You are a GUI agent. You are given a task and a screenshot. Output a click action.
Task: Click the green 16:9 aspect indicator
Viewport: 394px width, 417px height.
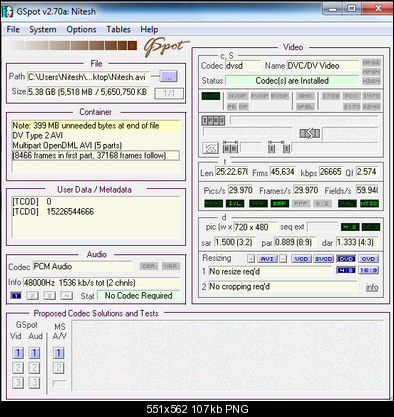tap(371, 227)
